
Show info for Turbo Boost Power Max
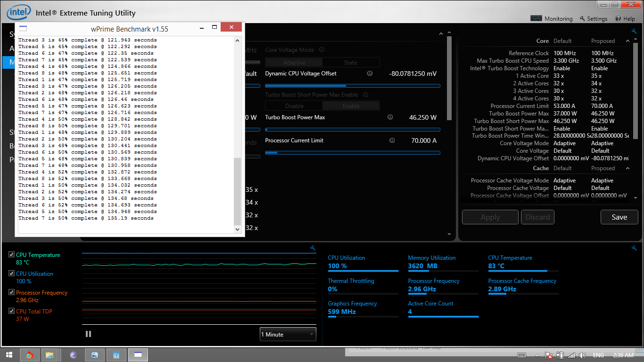pyautogui.click(x=390, y=117)
